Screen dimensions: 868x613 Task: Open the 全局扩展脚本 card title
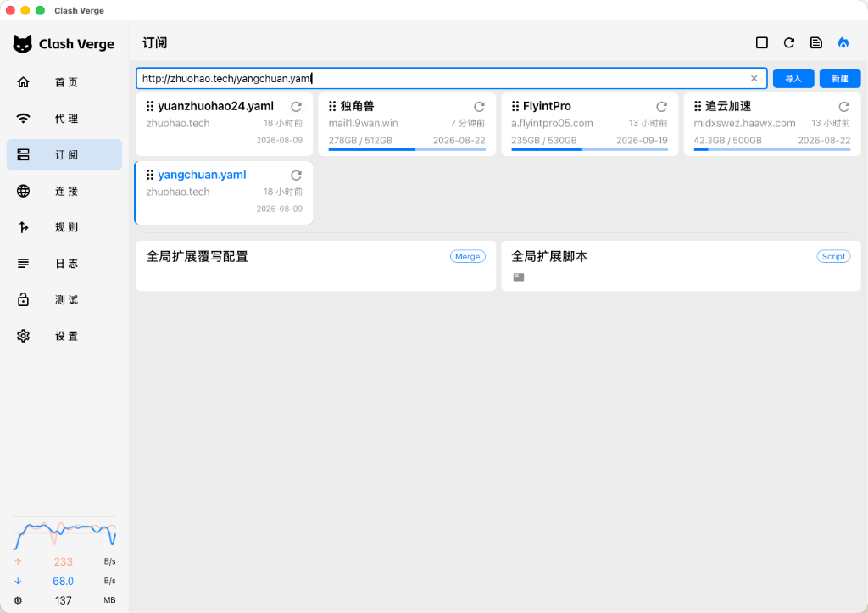point(549,256)
